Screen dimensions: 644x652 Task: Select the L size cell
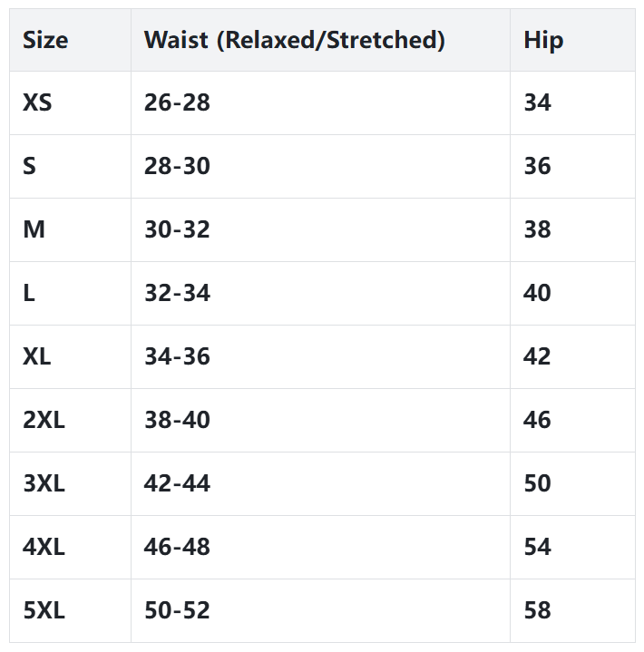tap(29, 294)
